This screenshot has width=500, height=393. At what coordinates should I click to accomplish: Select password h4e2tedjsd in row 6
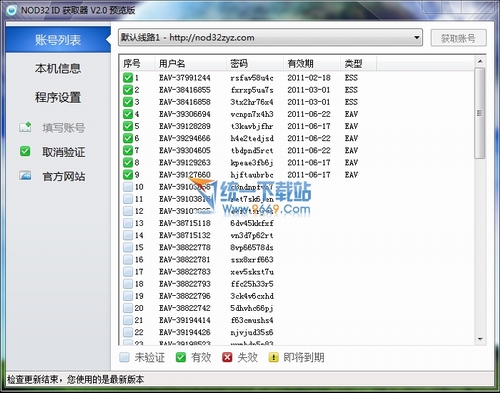pyautogui.click(x=252, y=138)
